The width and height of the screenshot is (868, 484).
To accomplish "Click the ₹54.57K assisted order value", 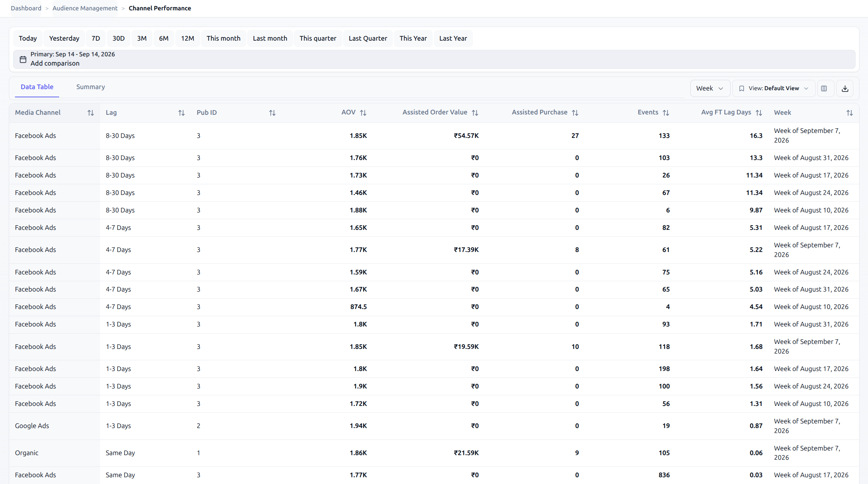I will point(466,136).
